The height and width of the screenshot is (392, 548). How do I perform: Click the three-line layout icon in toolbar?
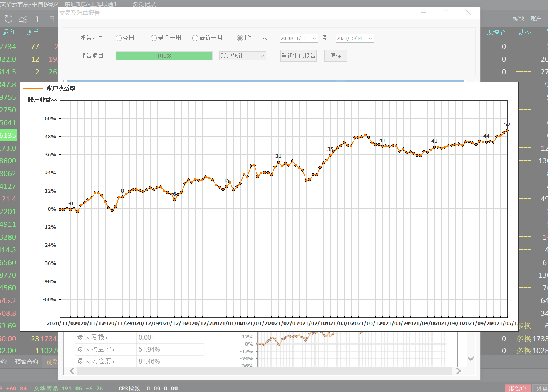52,19
